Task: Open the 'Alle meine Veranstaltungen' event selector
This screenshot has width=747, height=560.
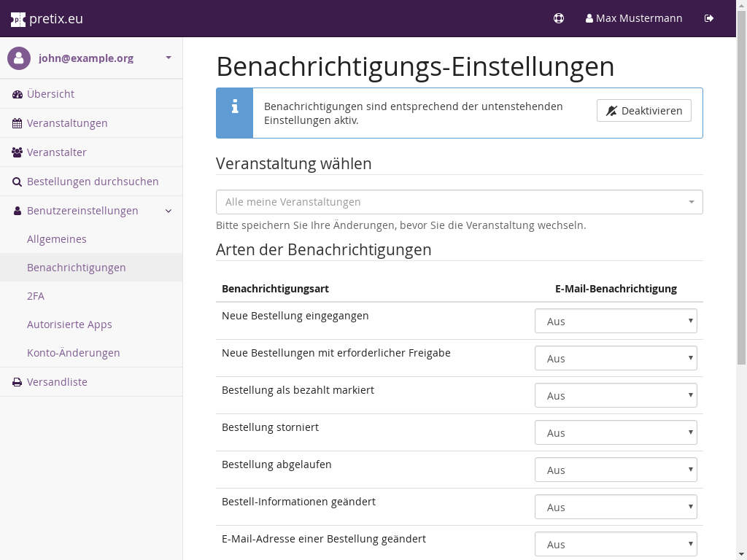Action: (459, 202)
